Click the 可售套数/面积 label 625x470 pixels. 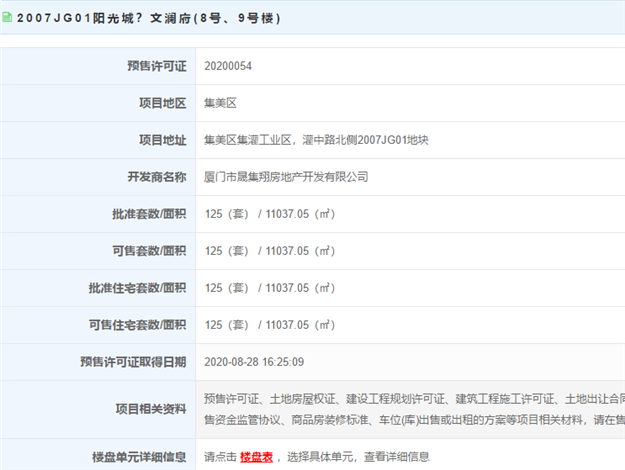pos(149,251)
